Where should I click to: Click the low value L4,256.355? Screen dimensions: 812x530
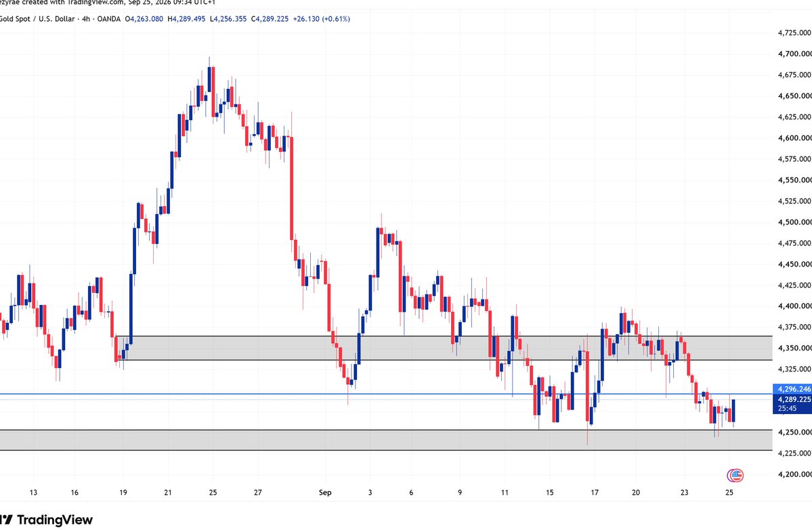tap(228, 19)
